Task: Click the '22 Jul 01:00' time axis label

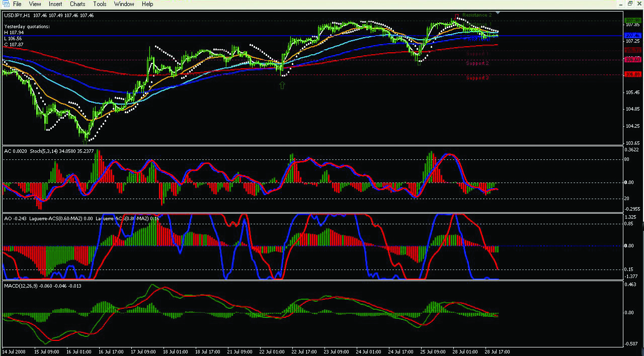Action: 273,351
